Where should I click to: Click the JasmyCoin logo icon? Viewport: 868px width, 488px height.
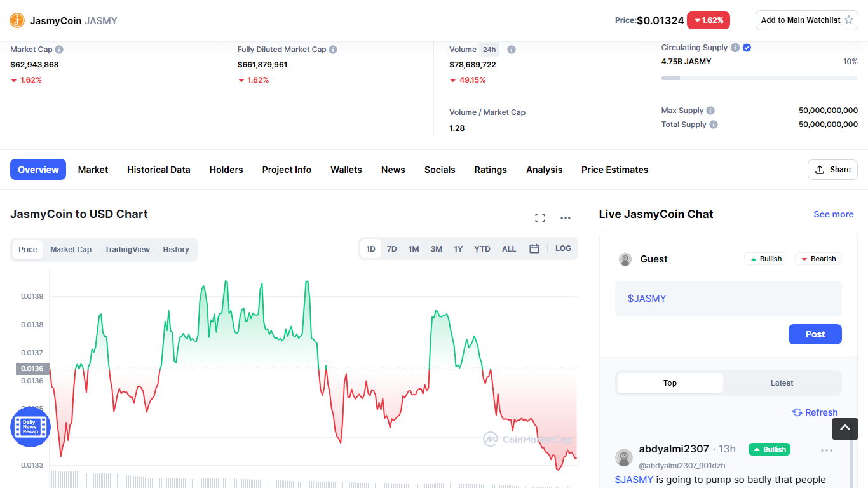coord(17,20)
